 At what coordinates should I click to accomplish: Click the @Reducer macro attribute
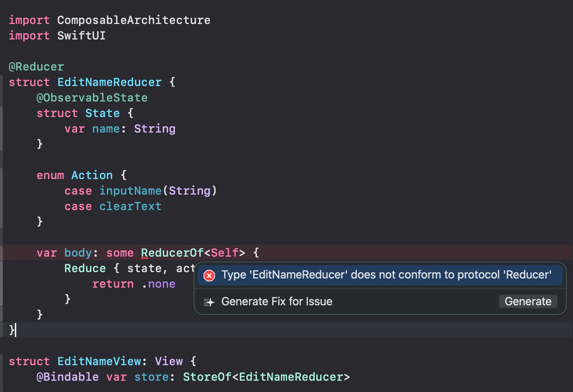click(x=36, y=67)
